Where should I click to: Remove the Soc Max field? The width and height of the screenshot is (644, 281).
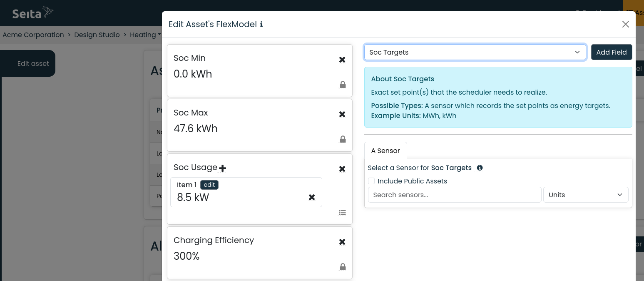342,114
